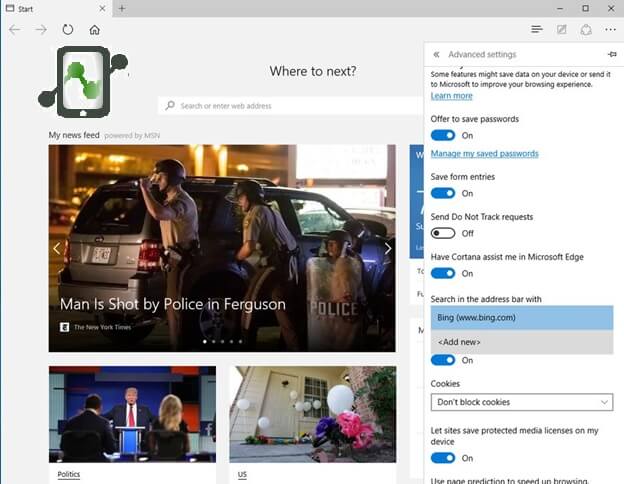Open the Cookies dropdown
The width and height of the screenshot is (624, 484).
pyautogui.click(x=522, y=402)
